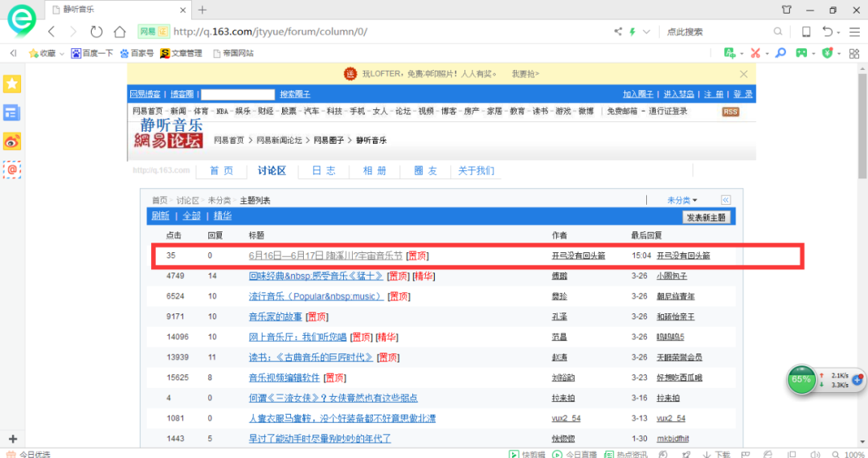The image size is (868, 458).
Task: Click the 加入圈子 link
Action: pos(637,94)
